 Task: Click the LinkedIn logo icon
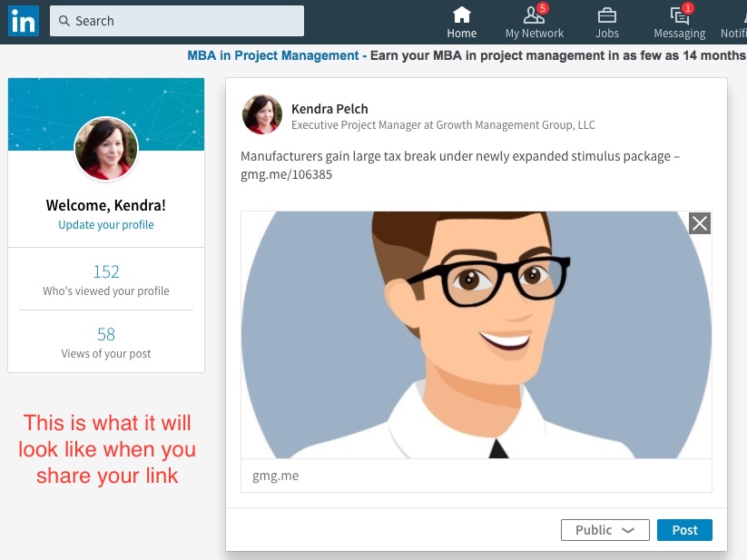[x=24, y=21]
